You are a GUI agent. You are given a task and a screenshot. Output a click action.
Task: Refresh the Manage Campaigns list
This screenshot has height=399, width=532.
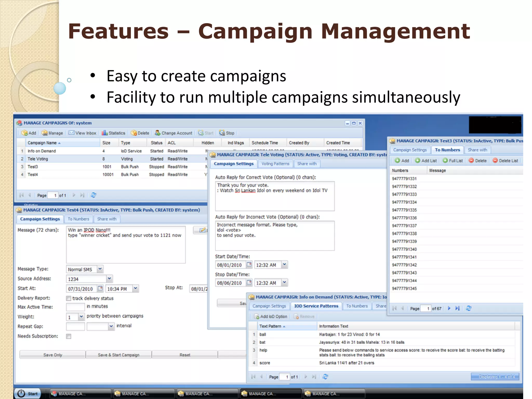[94, 195]
